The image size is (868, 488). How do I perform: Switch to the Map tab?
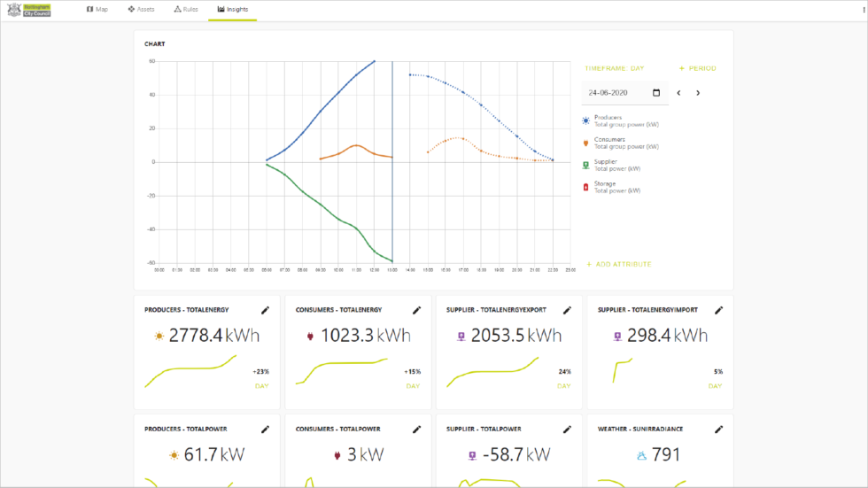click(x=97, y=10)
